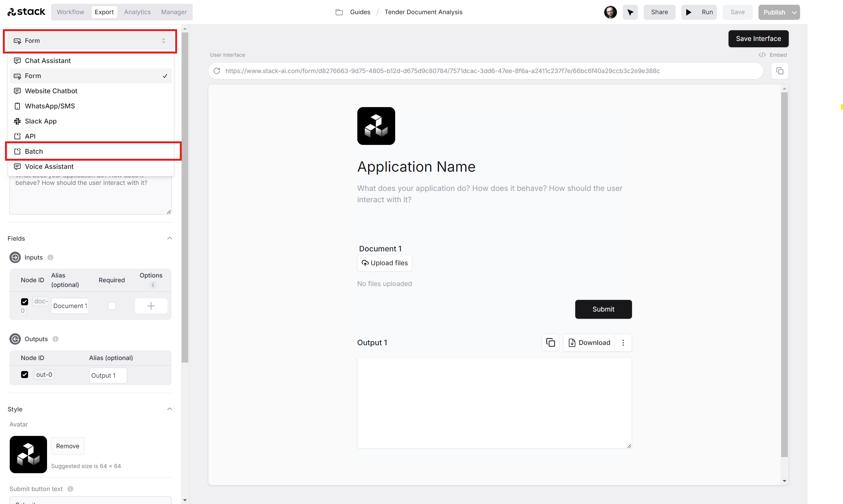843x504 pixels.
Task: Toggle the doc-0 input checkbox
Action: coord(25,301)
